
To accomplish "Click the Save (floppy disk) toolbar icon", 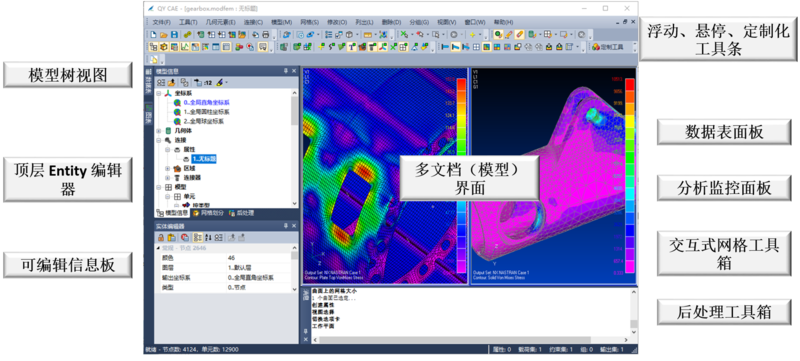I will (174, 35).
